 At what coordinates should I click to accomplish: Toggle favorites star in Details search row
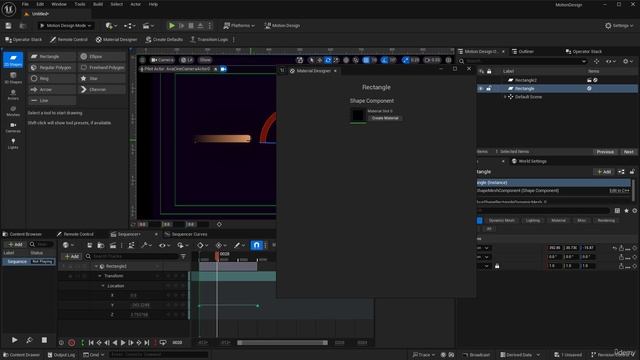[626, 211]
